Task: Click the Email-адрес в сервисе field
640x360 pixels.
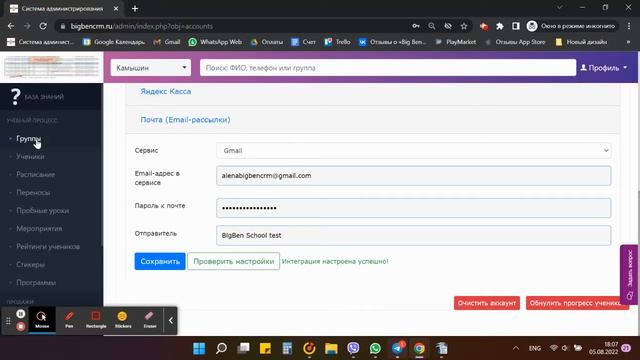Action: pyautogui.click(x=413, y=176)
